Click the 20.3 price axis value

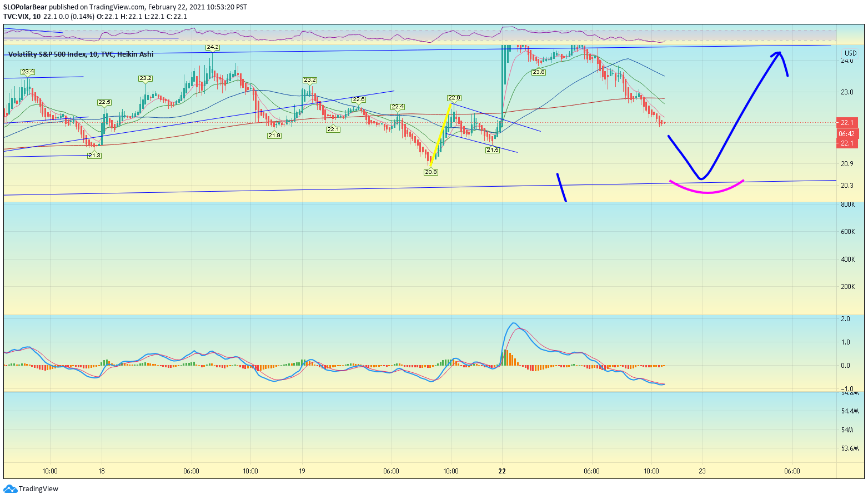[847, 186]
